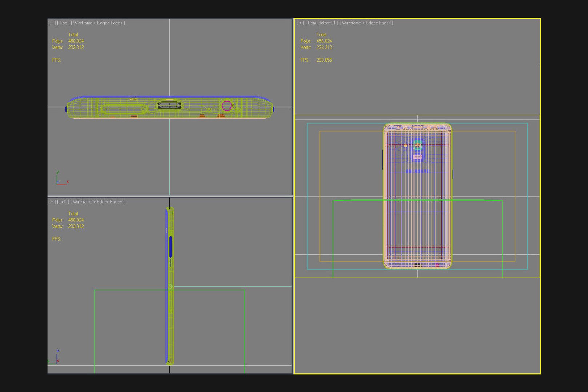
Task: Click the Total statistics header in Top viewport
Action: (73, 35)
